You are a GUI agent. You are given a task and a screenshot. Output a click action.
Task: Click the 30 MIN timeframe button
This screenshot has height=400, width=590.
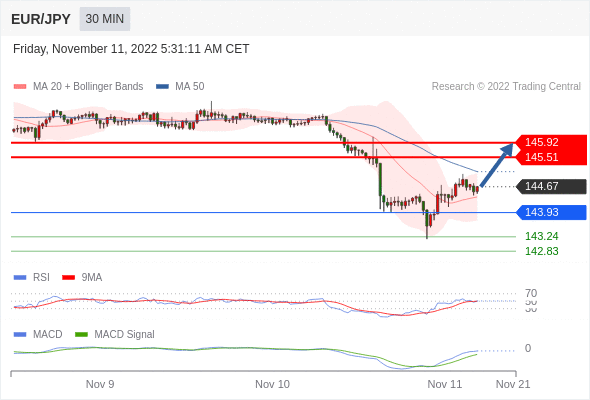tap(105, 19)
